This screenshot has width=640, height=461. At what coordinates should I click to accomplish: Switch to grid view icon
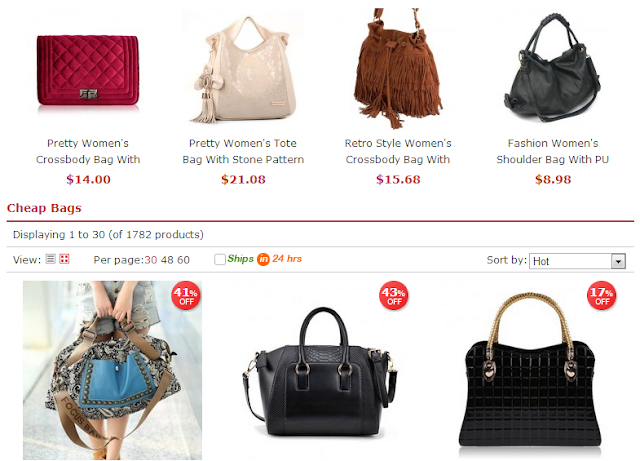[64, 259]
